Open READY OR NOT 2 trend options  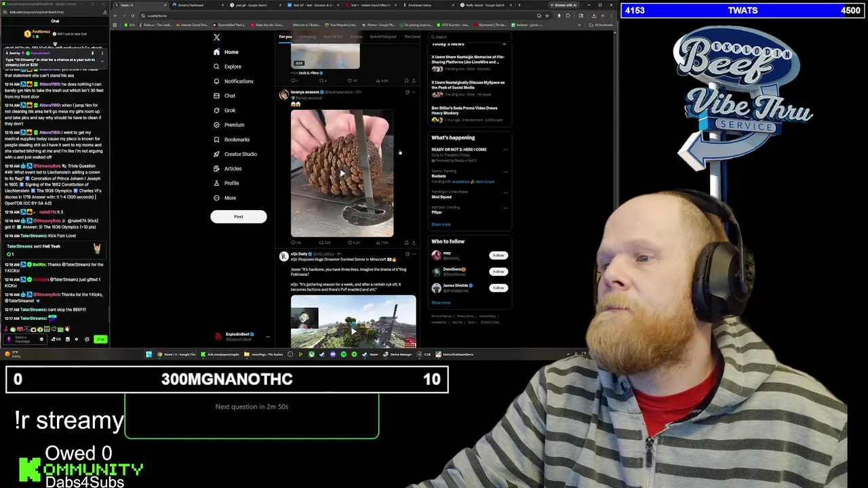505,150
